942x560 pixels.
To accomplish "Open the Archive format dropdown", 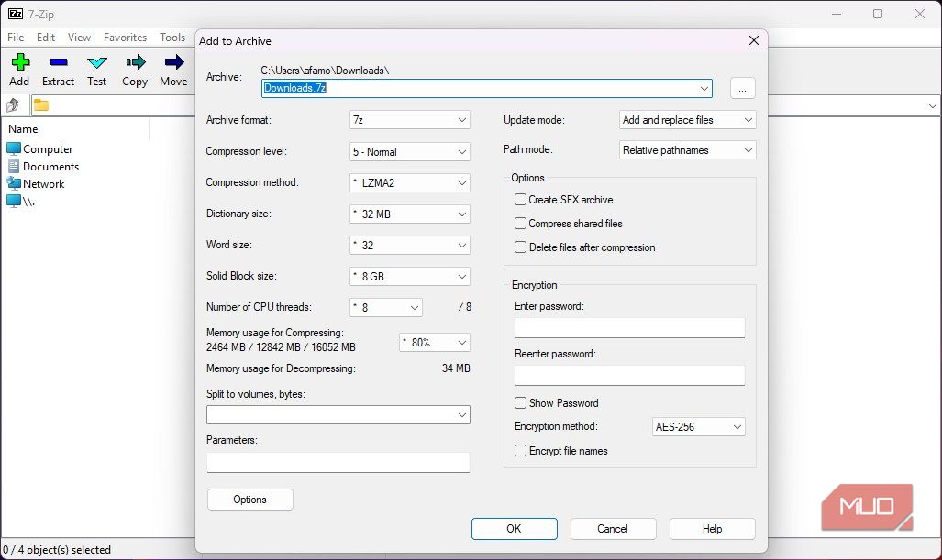I will (410, 120).
